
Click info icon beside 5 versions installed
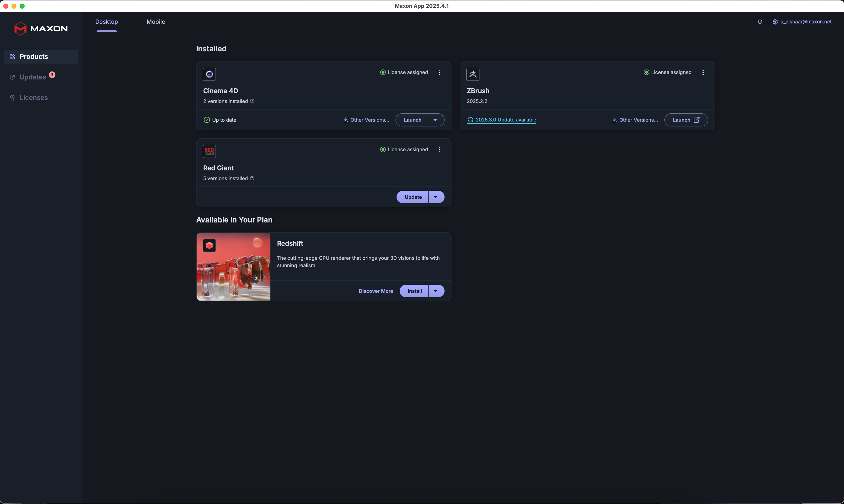point(252,178)
